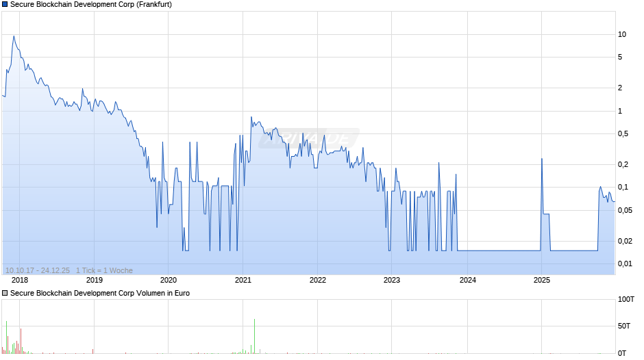Image resolution: width=644 pixels, height=360 pixels.
Task: Click the 2025 year label on the time axis
Action: (x=541, y=281)
